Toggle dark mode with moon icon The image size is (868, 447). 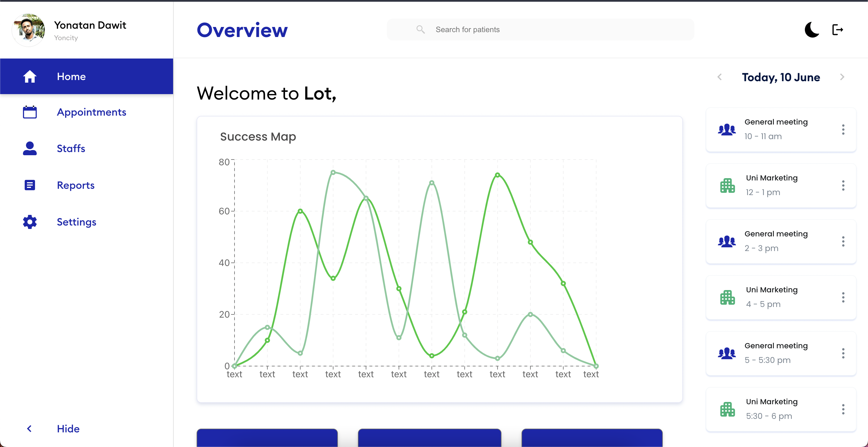coord(812,30)
